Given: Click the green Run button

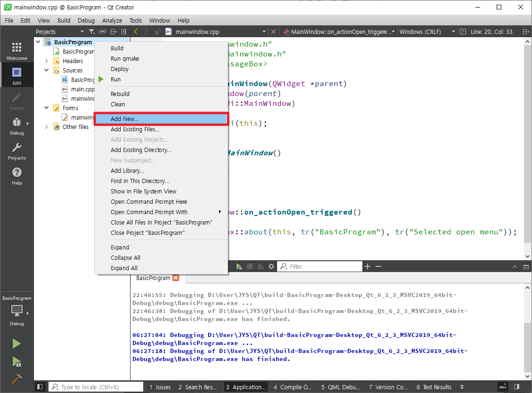Looking at the screenshot, I should click(x=16, y=344).
